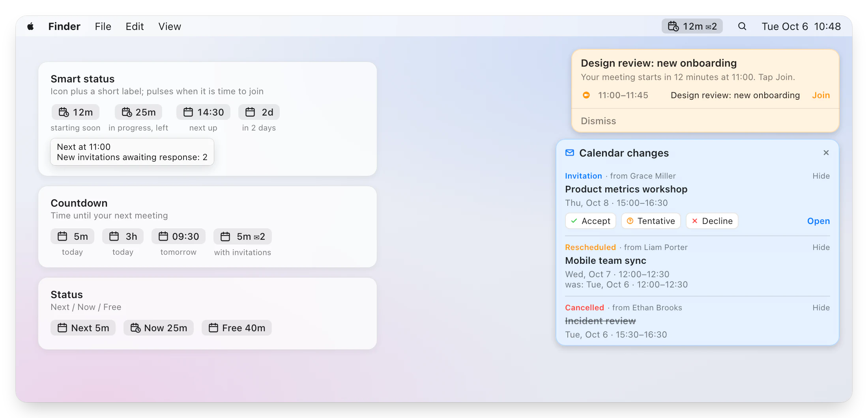Viewport: 868px width, 418px height.
Task: Click the mail envelope icon in Calendar changes header
Action: click(570, 153)
